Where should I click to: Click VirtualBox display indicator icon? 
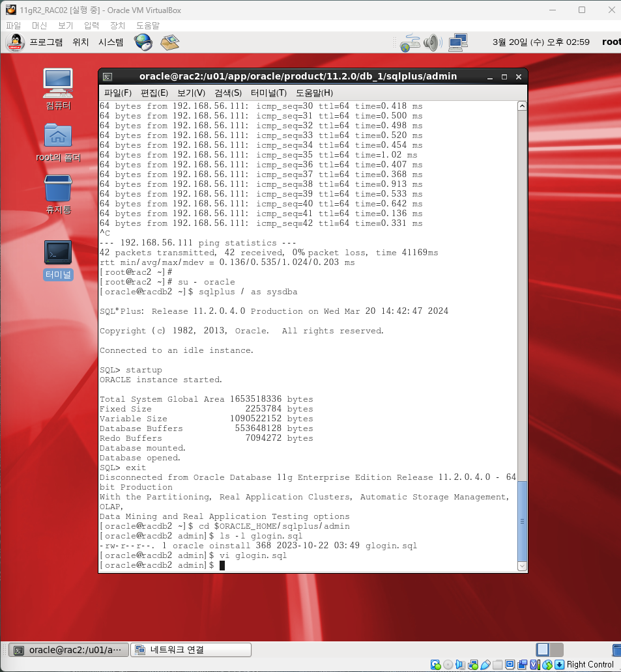(510, 665)
